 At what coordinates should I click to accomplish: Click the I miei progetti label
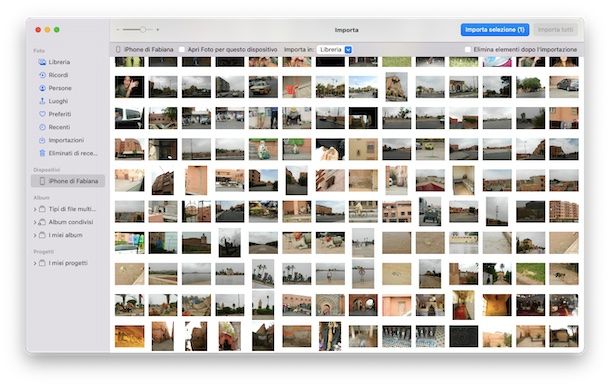click(68, 263)
